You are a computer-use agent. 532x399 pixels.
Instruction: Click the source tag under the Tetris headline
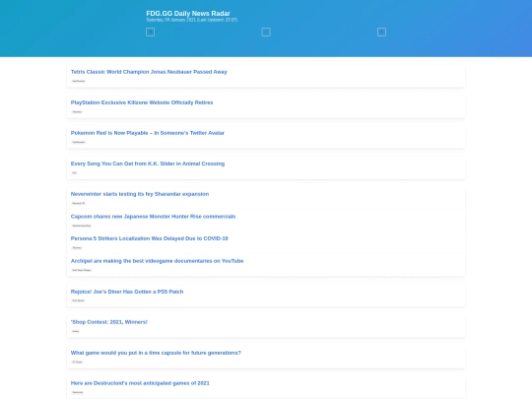pyautogui.click(x=79, y=81)
